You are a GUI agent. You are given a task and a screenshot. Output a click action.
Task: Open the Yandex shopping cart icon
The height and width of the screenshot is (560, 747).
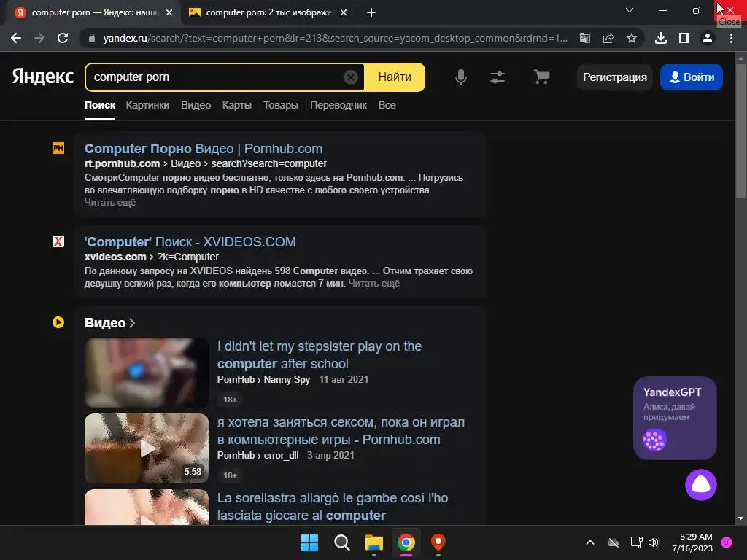coord(541,77)
